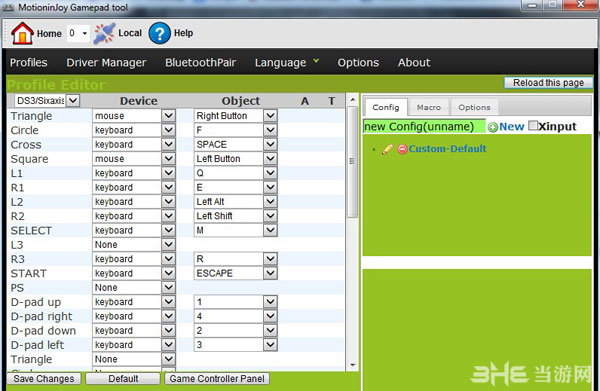This screenshot has width=600, height=391.
Task: Click the D-pad down row label
Action: click(x=43, y=331)
